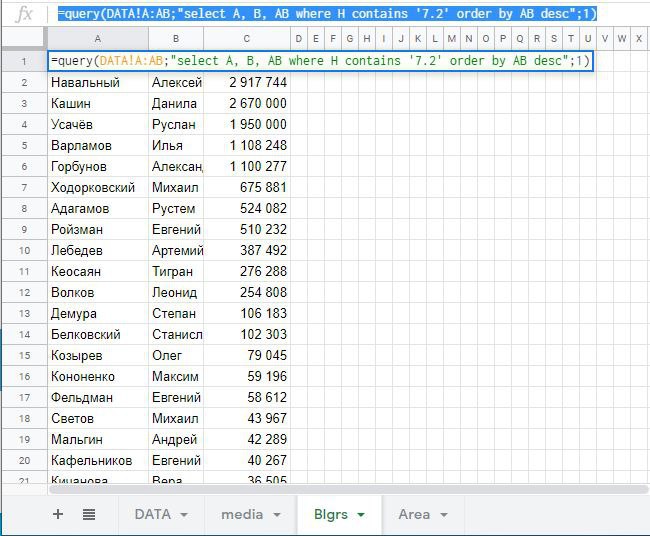
Task: Click cell with "Горбунов"
Action: pos(98,166)
